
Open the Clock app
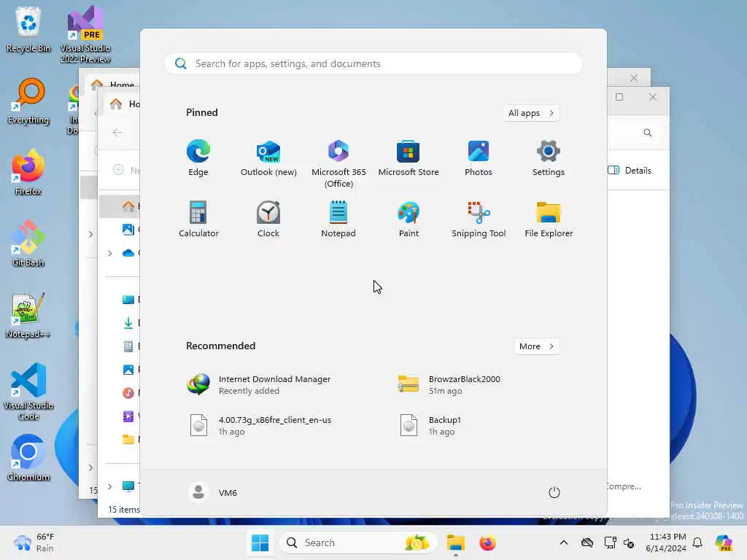[x=268, y=219]
